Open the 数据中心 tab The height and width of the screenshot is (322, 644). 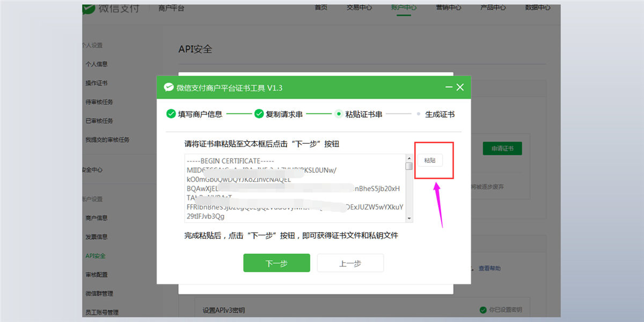coord(538,8)
